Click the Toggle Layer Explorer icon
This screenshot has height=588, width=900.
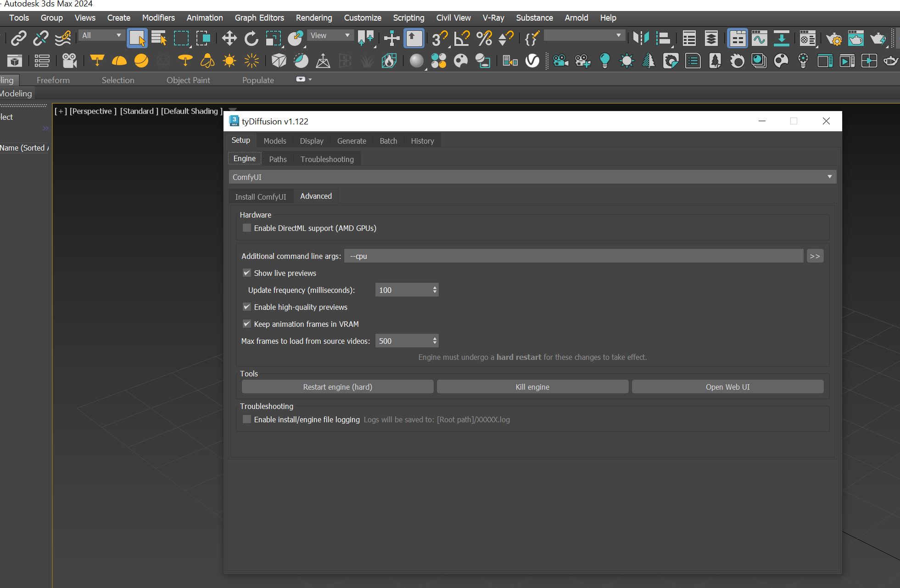711,38
